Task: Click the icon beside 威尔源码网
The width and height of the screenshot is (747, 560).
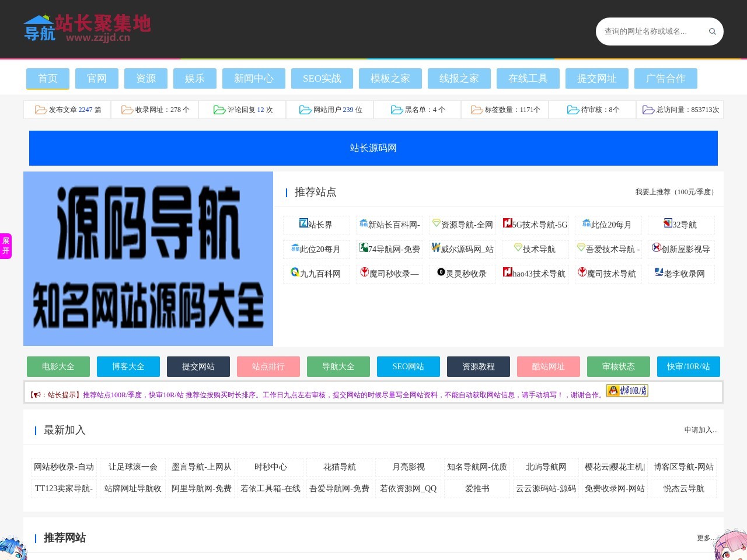Action: tap(435, 247)
